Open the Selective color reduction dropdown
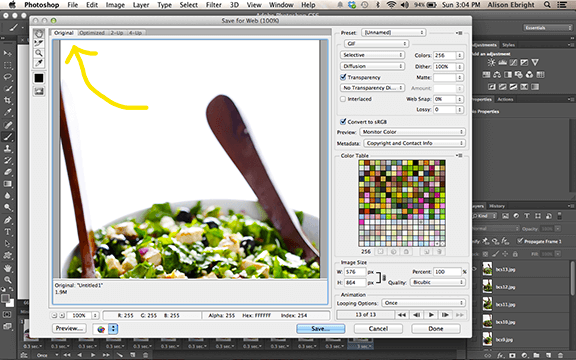The height and width of the screenshot is (360, 576). pyautogui.click(x=372, y=55)
